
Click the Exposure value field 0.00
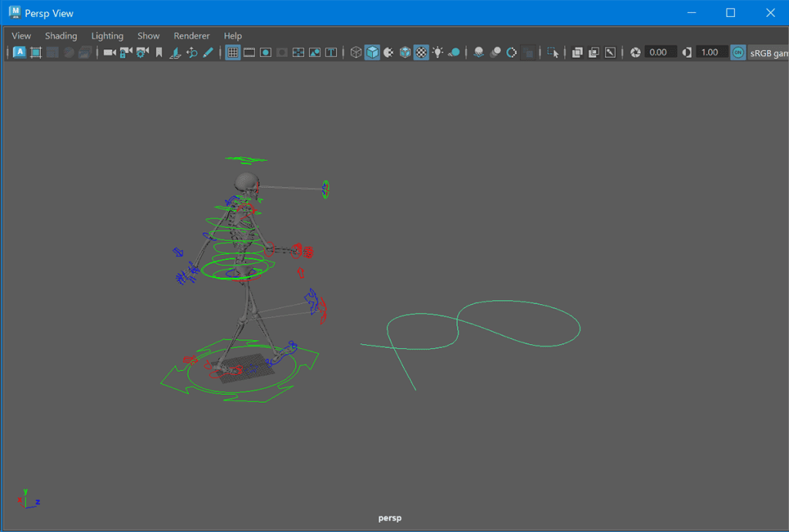coord(660,52)
